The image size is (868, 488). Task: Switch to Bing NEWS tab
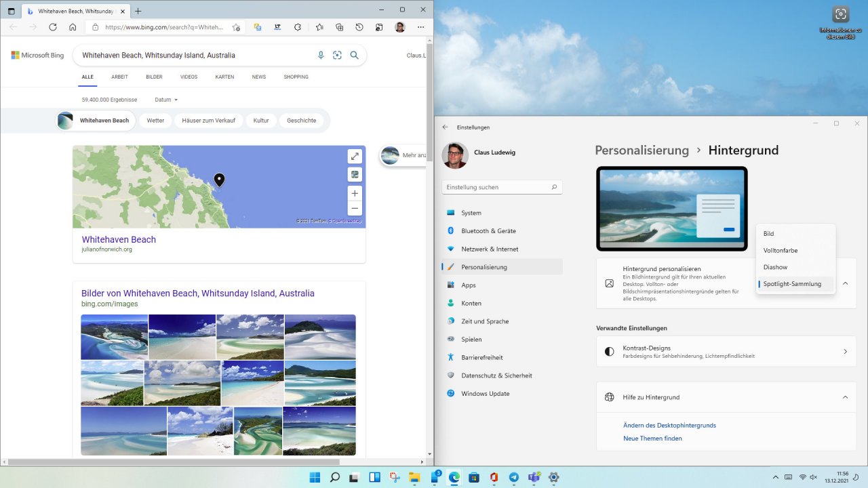coord(259,77)
